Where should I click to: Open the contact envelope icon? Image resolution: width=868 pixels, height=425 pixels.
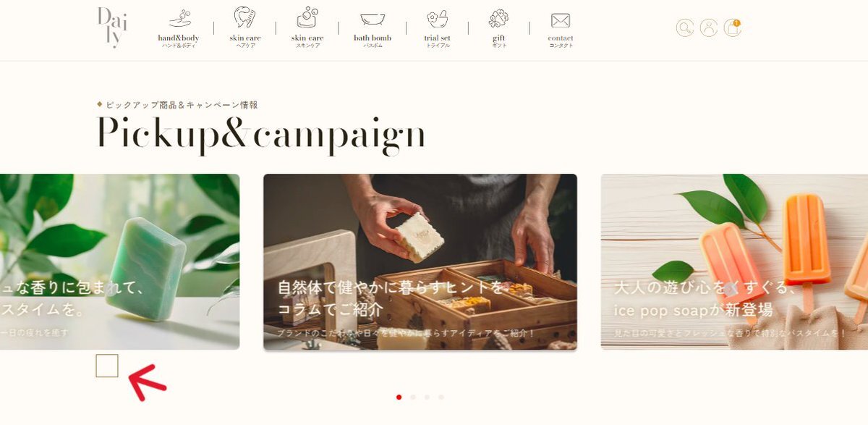tap(561, 20)
